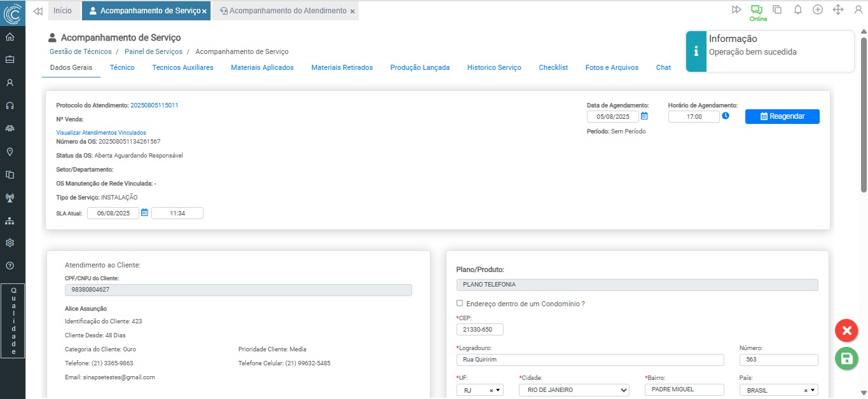This screenshot has width=868, height=399.
Task: Click the notification bell icon
Action: tap(797, 10)
